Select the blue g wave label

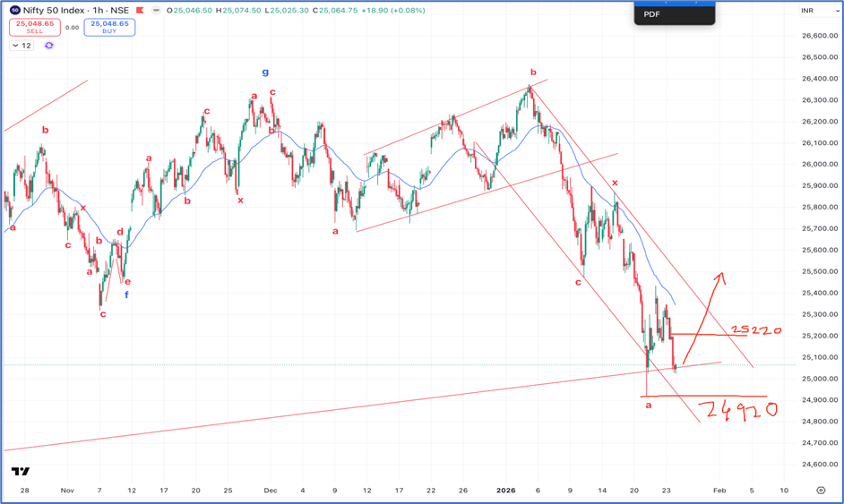265,73
